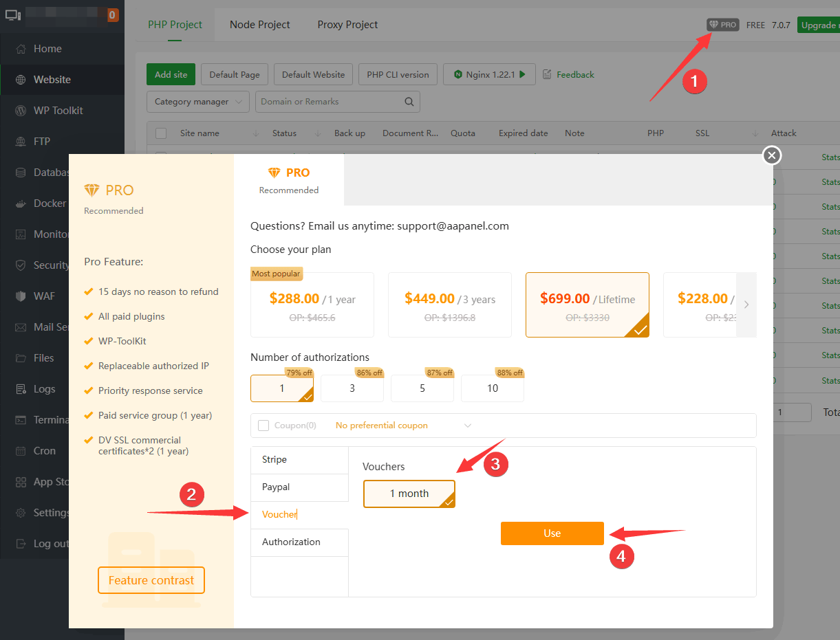Viewport: 840px width, 640px height.
Task: Click the Cron clock icon
Action: point(21,451)
